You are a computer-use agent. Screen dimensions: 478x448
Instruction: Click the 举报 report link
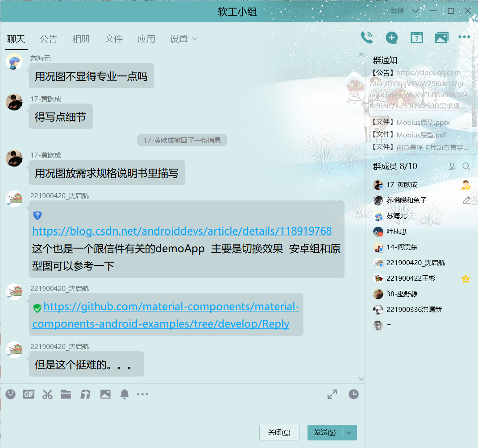tap(397, 11)
